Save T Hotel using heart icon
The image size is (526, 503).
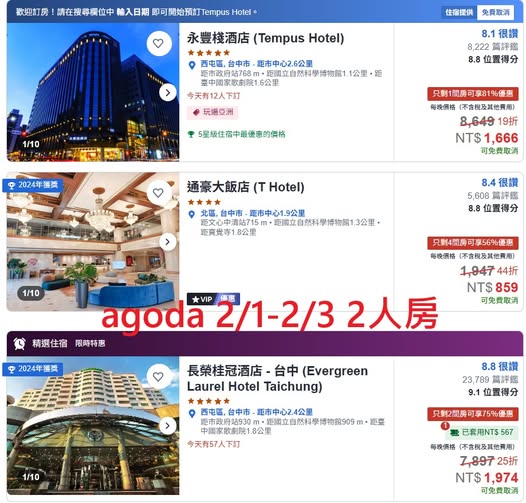[158, 193]
